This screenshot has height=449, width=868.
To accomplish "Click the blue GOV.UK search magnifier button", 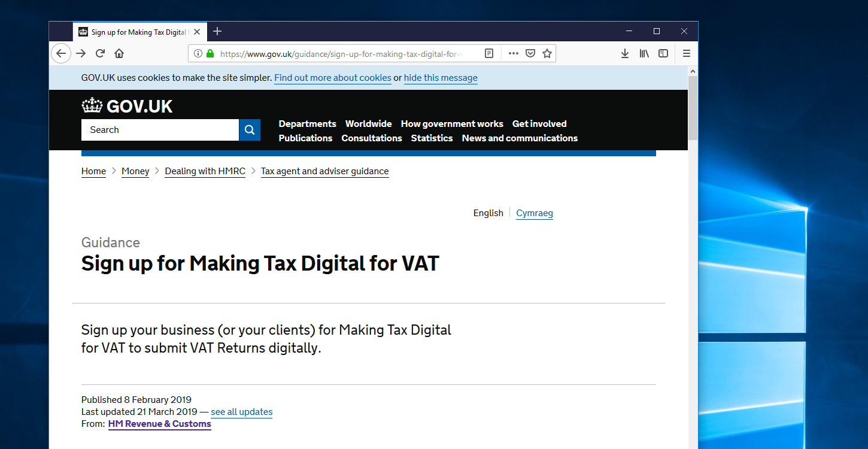I will pyautogui.click(x=250, y=130).
